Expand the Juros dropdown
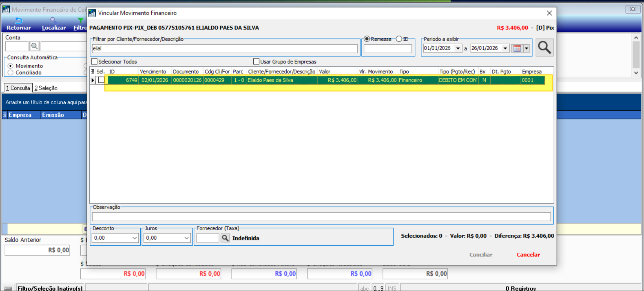644x291 pixels. tap(186, 238)
